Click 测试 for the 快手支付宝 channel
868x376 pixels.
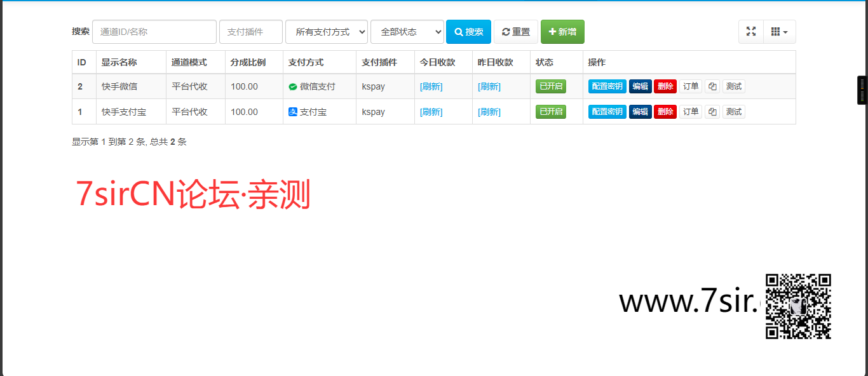(x=733, y=112)
